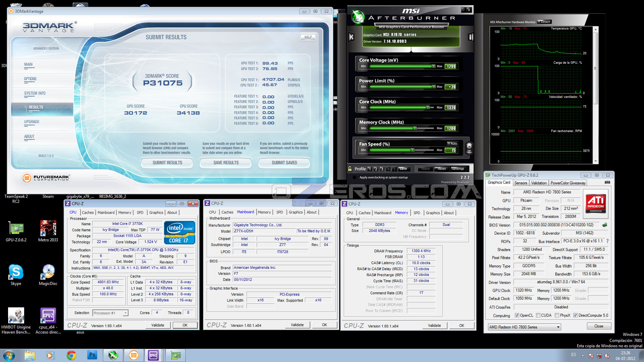Open HWBOT Unigine Heaven desktop icon
This screenshot has width=644, height=362.
[16, 321]
